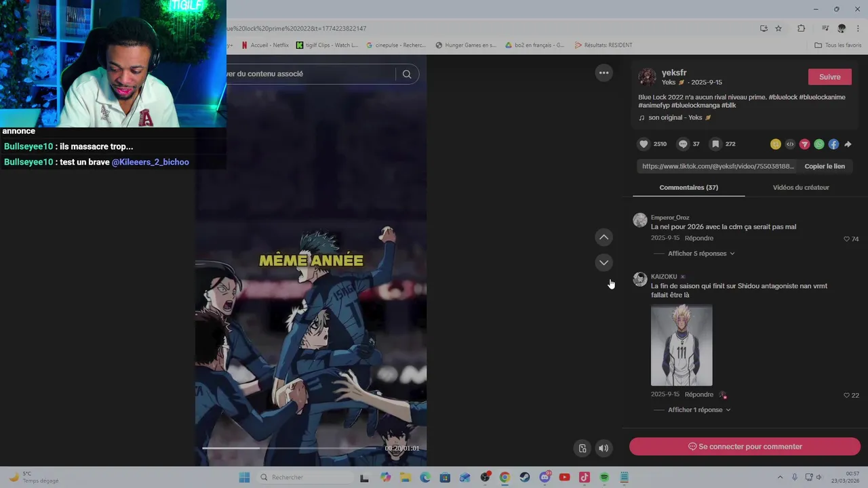This screenshot has width=868, height=488.
Task: Click the embed code icon
Action: (x=790, y=144)
